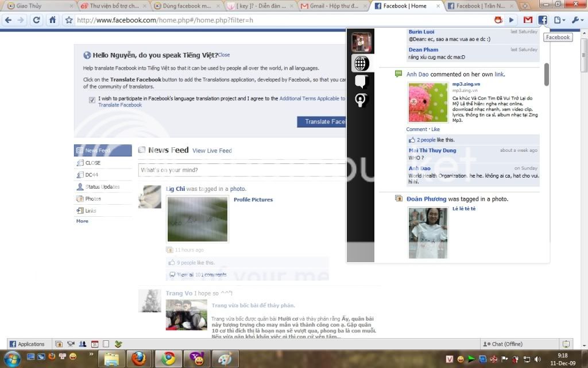Open View Live Feed link
Viewport: 588px width, 368px height.
212,151
